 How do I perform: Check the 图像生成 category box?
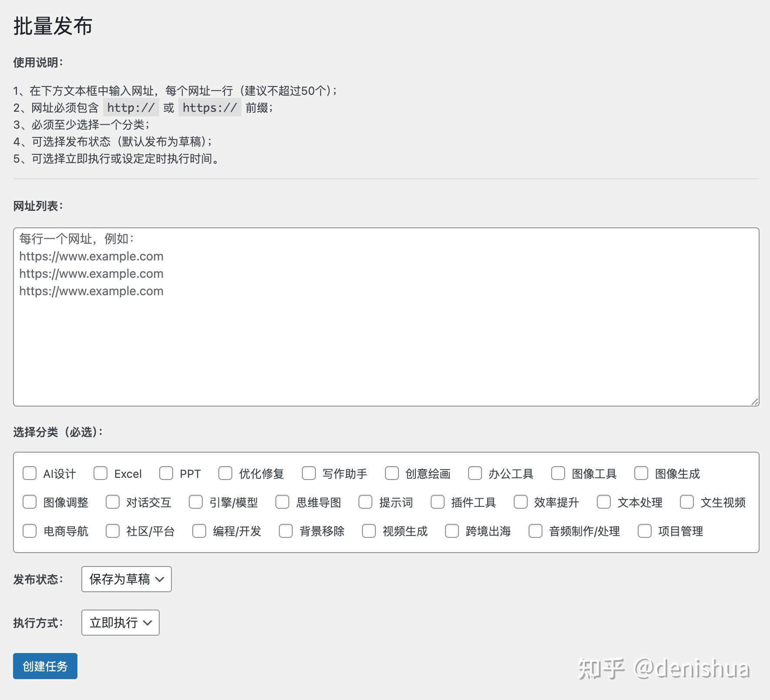click(641, 473)
